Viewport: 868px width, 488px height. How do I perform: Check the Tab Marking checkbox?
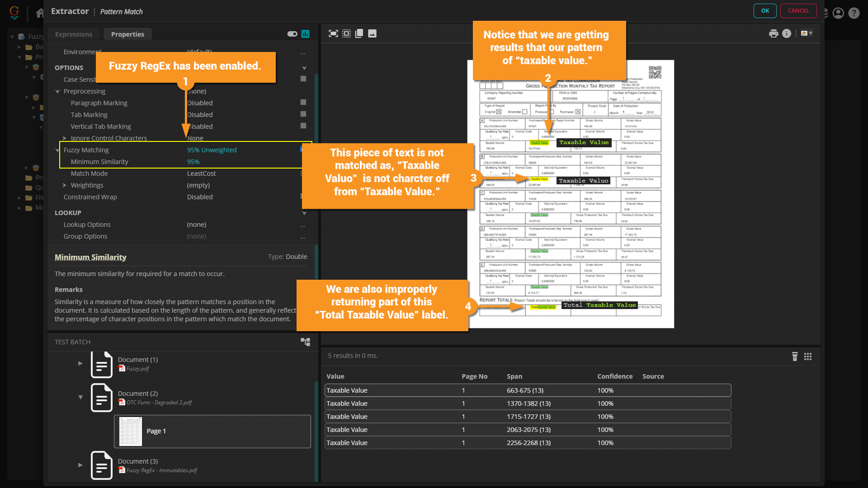point(303,114)
